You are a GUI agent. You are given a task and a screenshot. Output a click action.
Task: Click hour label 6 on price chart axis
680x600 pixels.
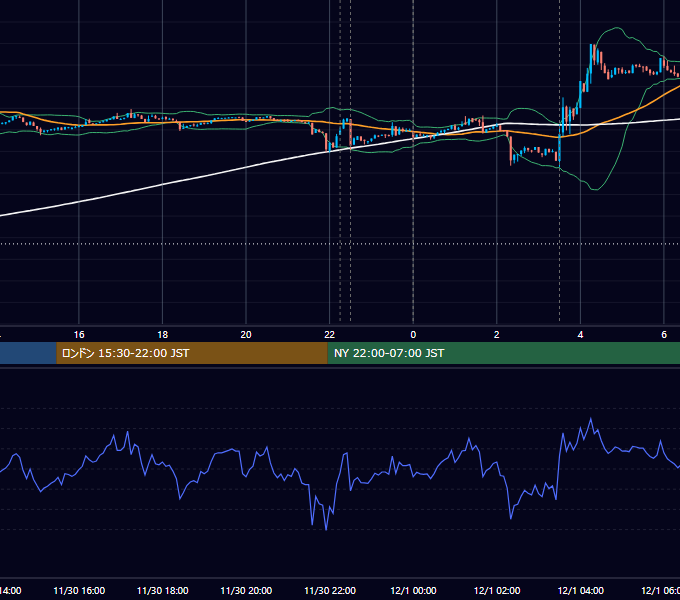(664, 335)
